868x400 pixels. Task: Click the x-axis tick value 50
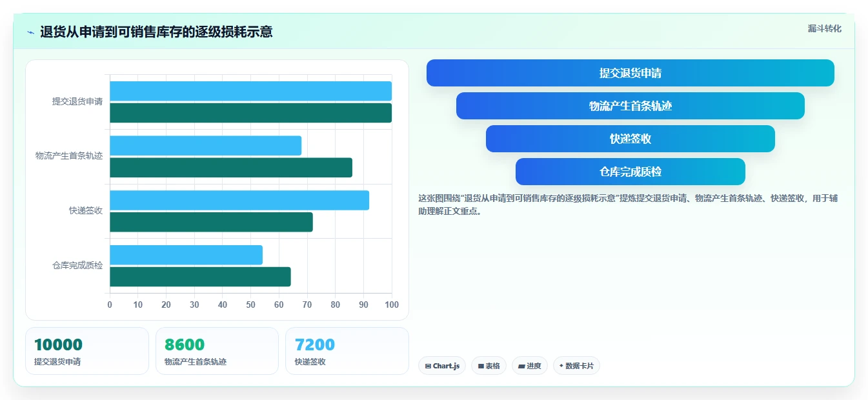[251, 305]
